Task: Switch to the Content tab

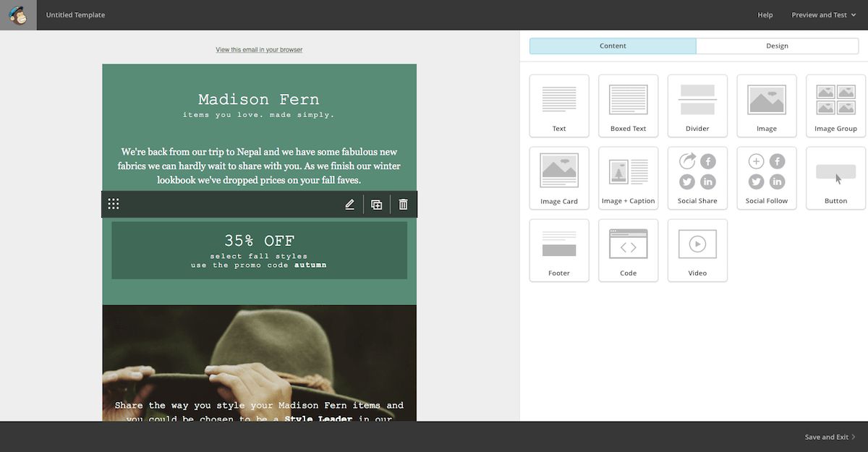Action: click(x=613, y=46)
